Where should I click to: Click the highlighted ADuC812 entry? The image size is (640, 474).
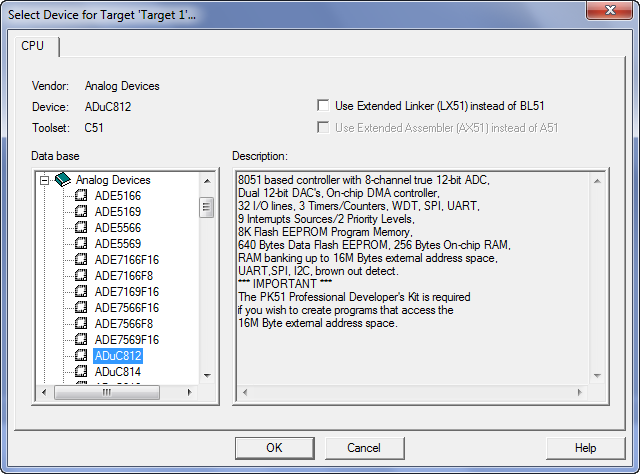pos(118,356)
